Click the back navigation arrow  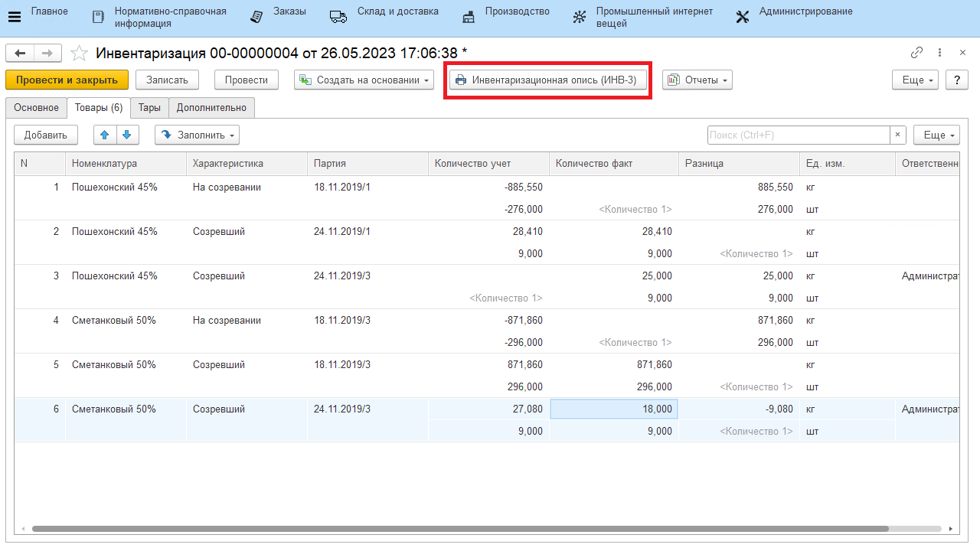[x=20, y=53]
